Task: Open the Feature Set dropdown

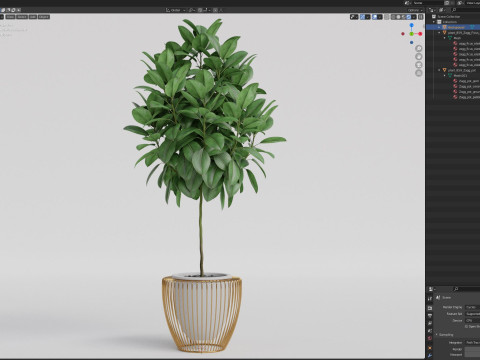Action: point(472,314)
